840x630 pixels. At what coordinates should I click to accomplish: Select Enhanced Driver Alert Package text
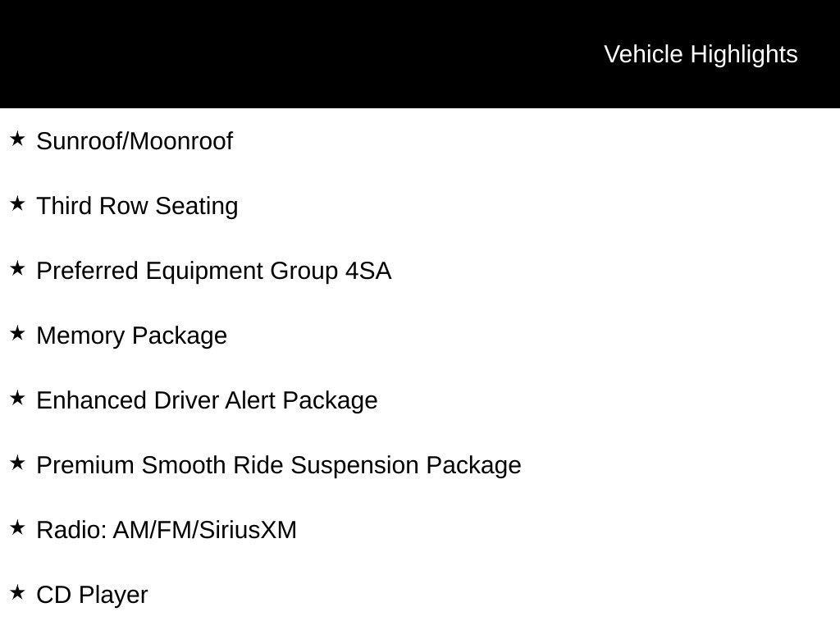click(x=207, y=401)
